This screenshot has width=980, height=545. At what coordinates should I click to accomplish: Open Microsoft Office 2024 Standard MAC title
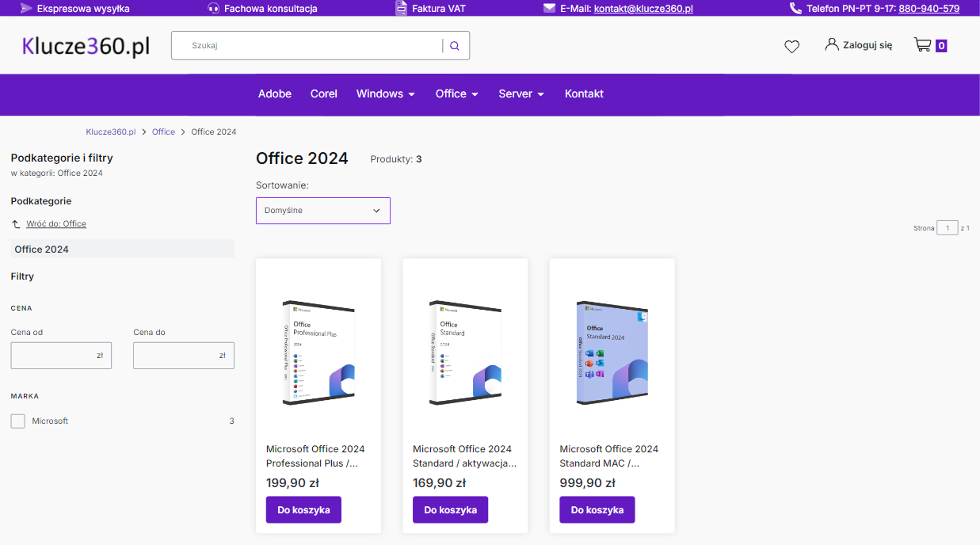[x=608, y=456]
